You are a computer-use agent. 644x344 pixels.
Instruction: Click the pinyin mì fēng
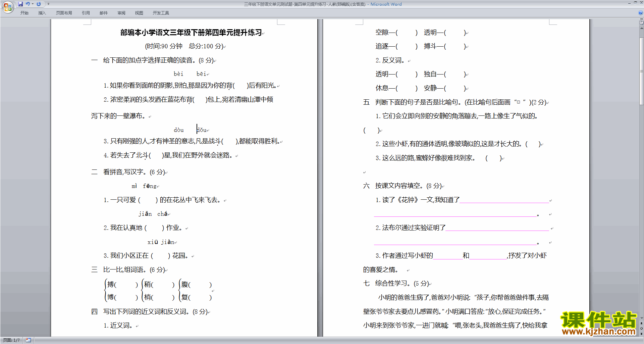(x=144, y=186)
